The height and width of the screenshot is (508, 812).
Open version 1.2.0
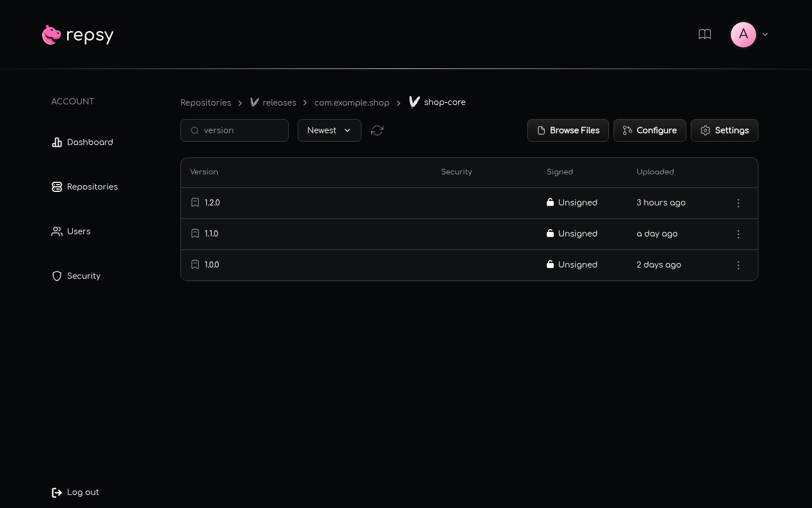click(x=212, y=203)
